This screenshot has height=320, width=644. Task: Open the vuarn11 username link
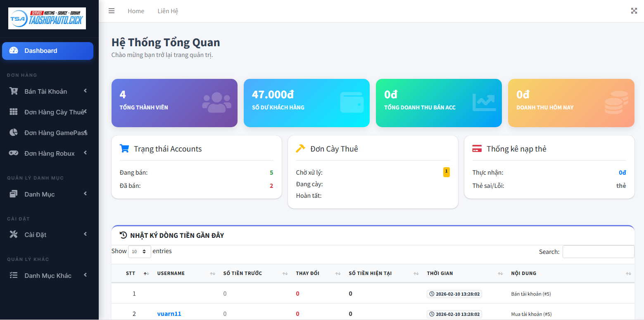tap(169, 314)
